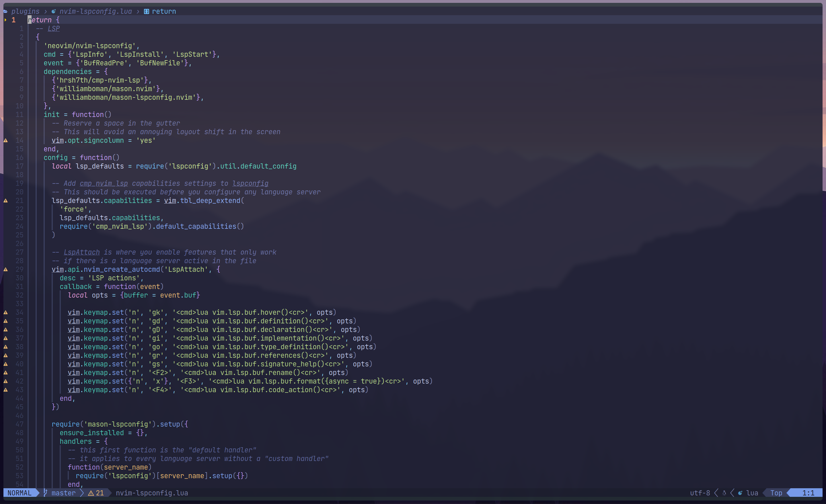Click the warning sign on gutter line 42
The height and width of the screenshot is (504, 826).
pos(6,381)
